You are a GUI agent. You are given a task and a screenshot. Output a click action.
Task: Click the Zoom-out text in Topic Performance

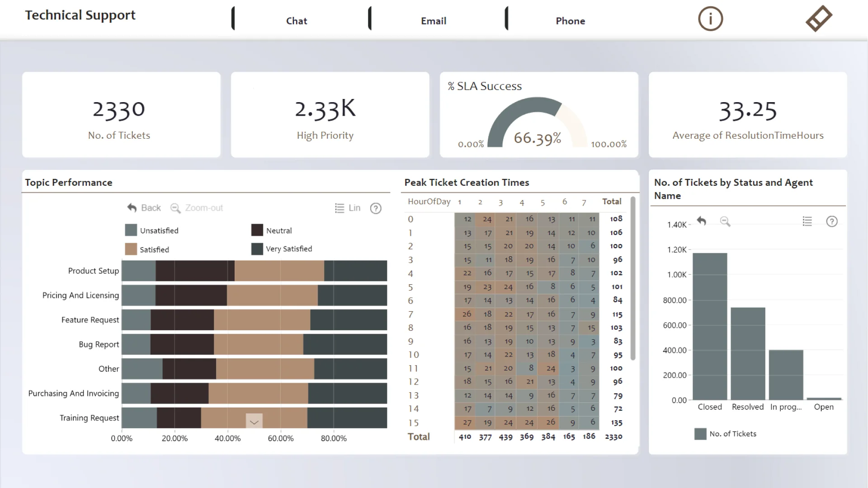[204, 208]
